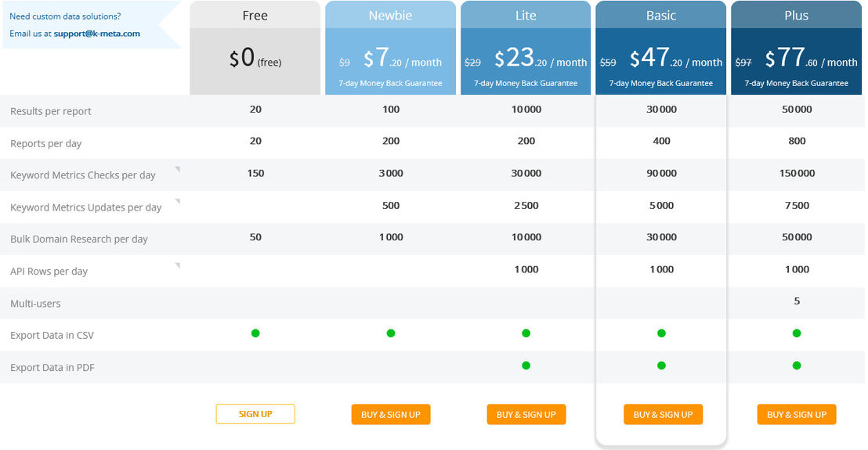Screen dimensions: 868x450
Task: Click the green PDF export dot in Lite column
Action: point(526,365)
